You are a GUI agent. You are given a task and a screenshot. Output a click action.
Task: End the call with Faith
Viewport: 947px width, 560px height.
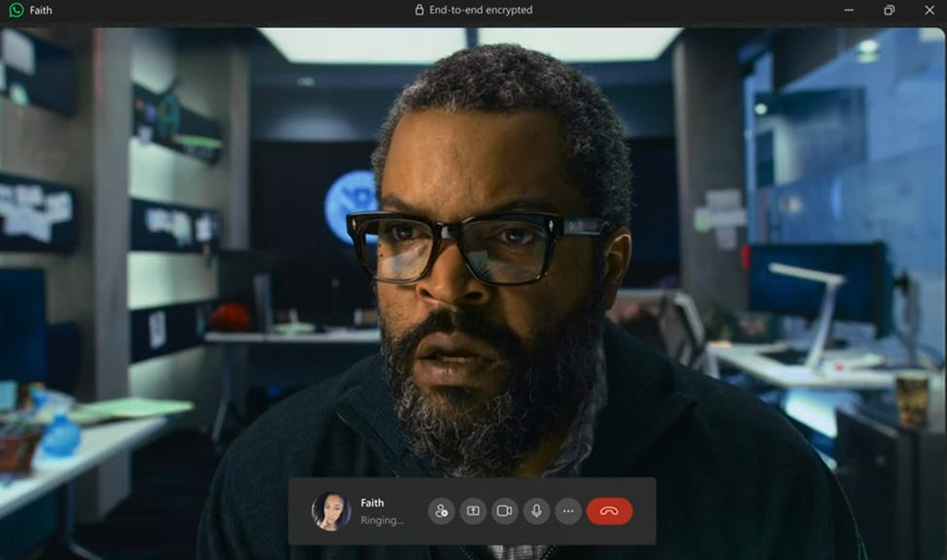click(x=609, y=511)
